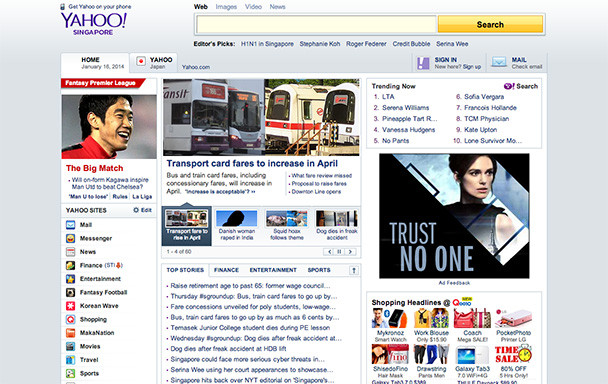Open the Home tab

[x=95, y=63]
